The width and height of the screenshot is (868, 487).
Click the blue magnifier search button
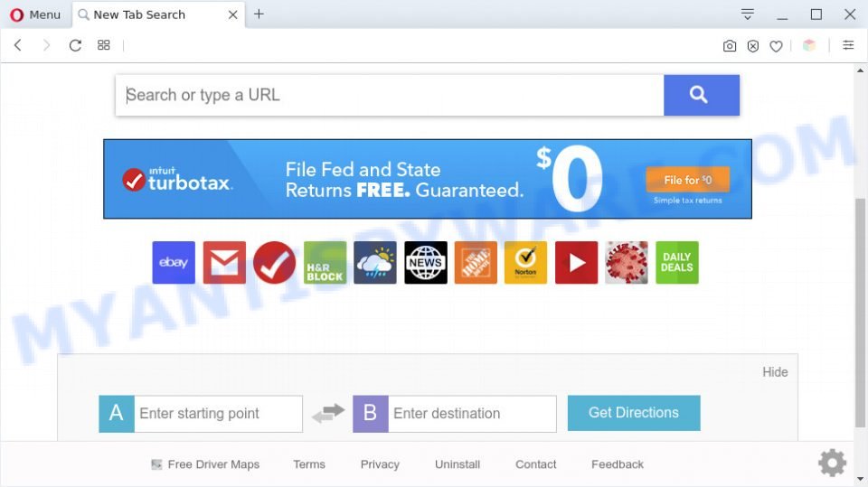point(702,95)
